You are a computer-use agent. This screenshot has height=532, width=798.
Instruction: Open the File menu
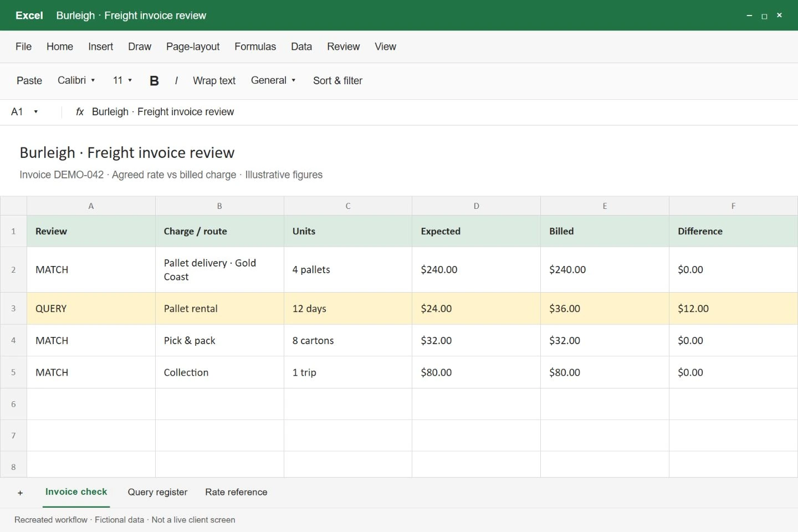pos(23,47)
